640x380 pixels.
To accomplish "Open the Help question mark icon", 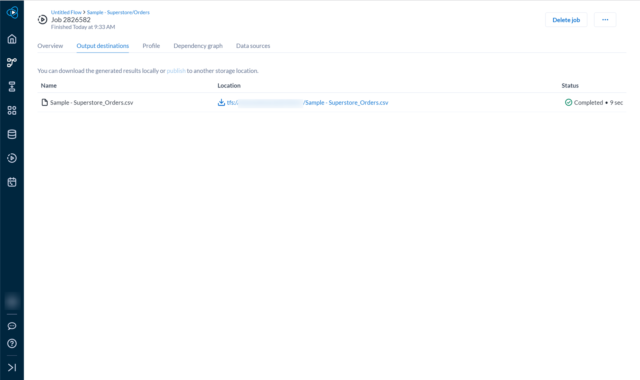I will pos(12,344).
